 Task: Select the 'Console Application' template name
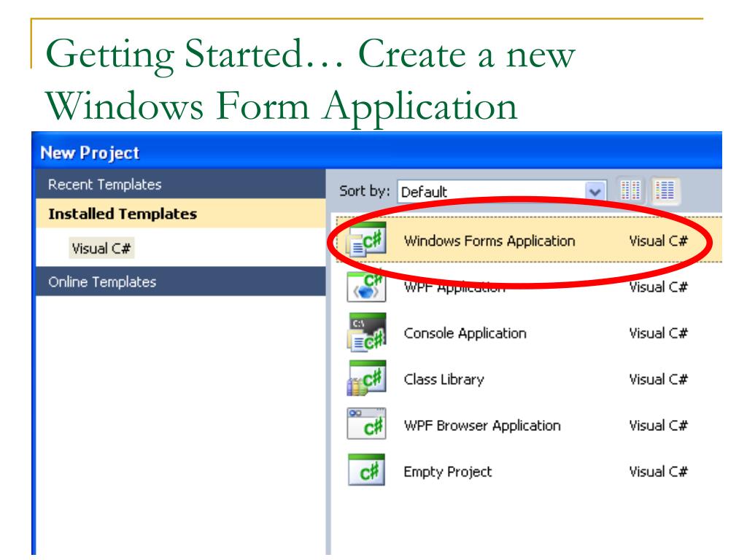[465, 332]
